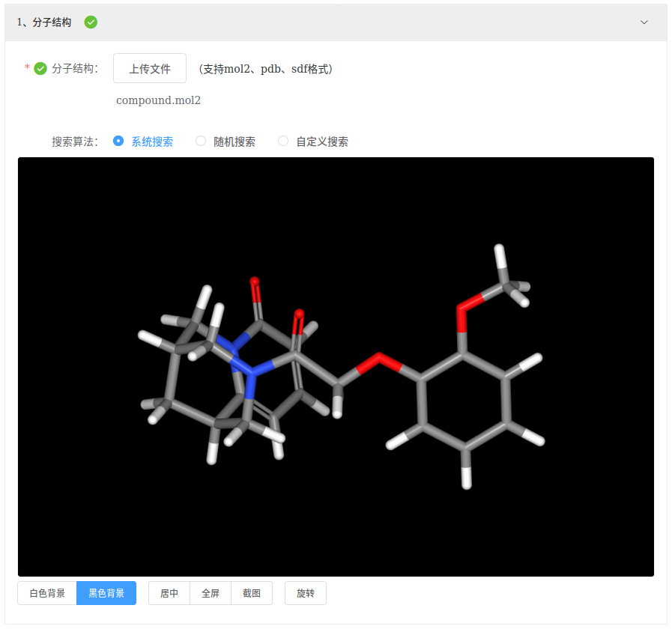
Task: Take a snapshot with 截图
Action: (x=252, y=593)
